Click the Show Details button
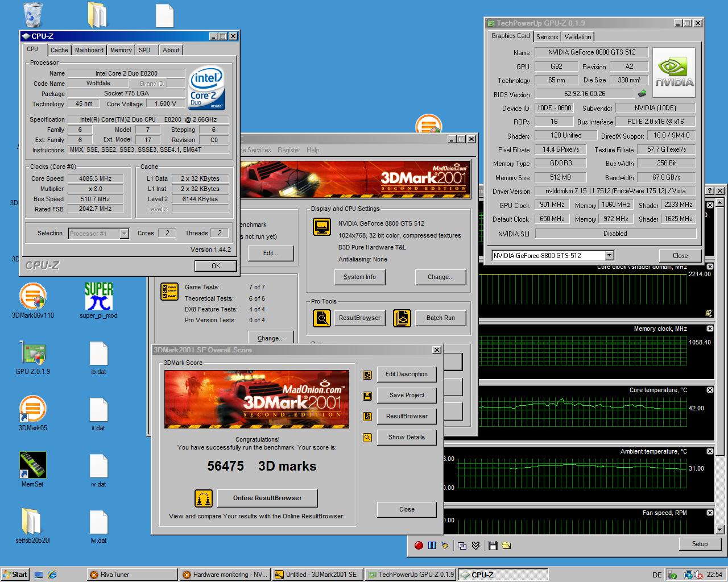Image resolution: width=728 pixels, height=582 pixels. 407,437
